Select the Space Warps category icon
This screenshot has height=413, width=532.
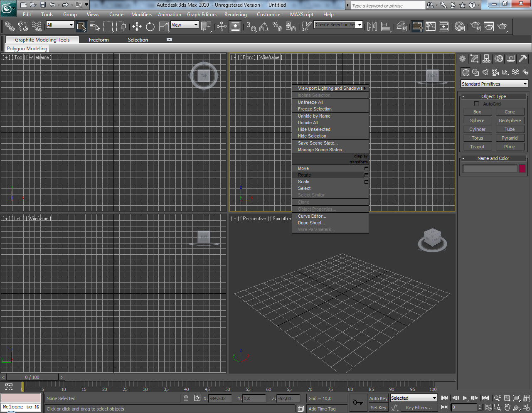[x=515, y=72]
